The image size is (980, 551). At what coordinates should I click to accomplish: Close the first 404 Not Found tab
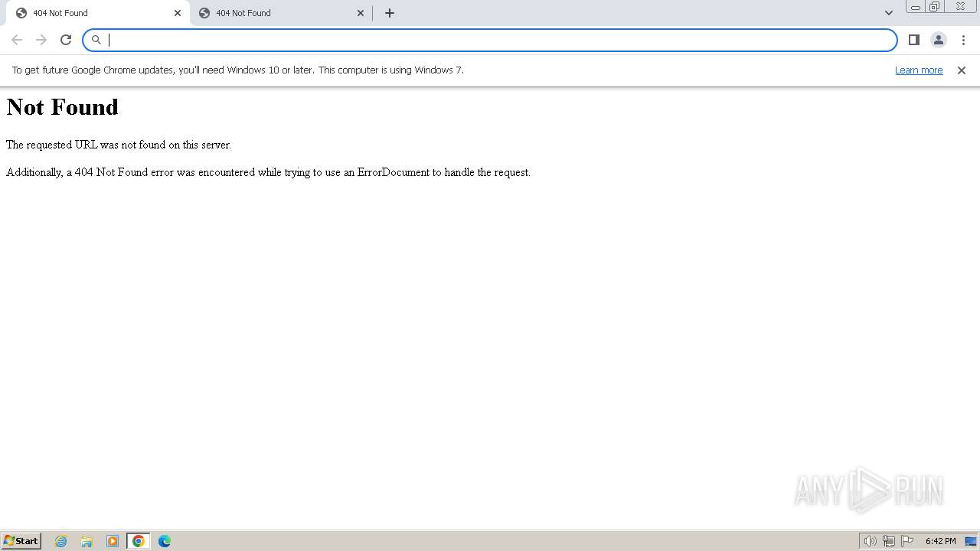(x=178, y=13)
